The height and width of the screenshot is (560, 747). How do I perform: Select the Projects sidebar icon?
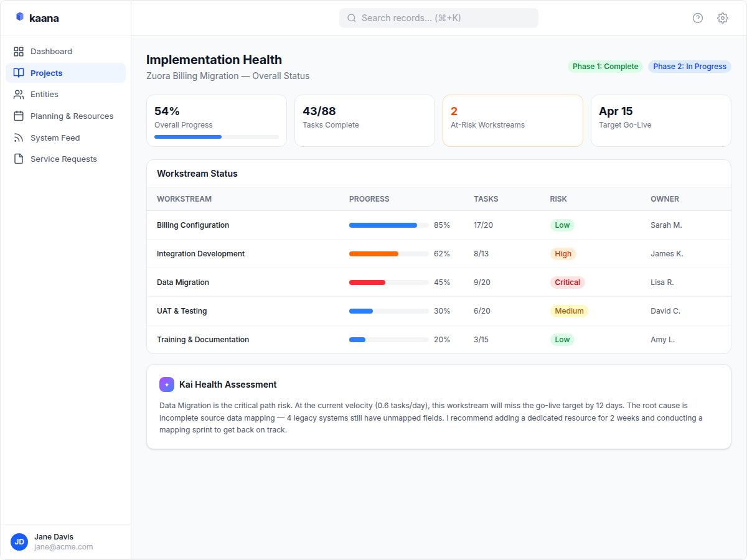(19, 73)
